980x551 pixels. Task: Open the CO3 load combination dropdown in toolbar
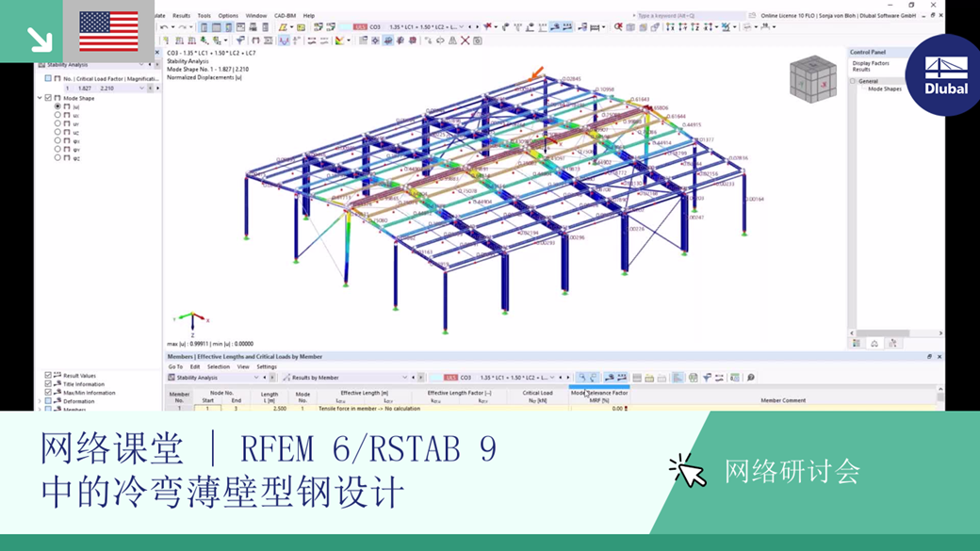[461, 27]
